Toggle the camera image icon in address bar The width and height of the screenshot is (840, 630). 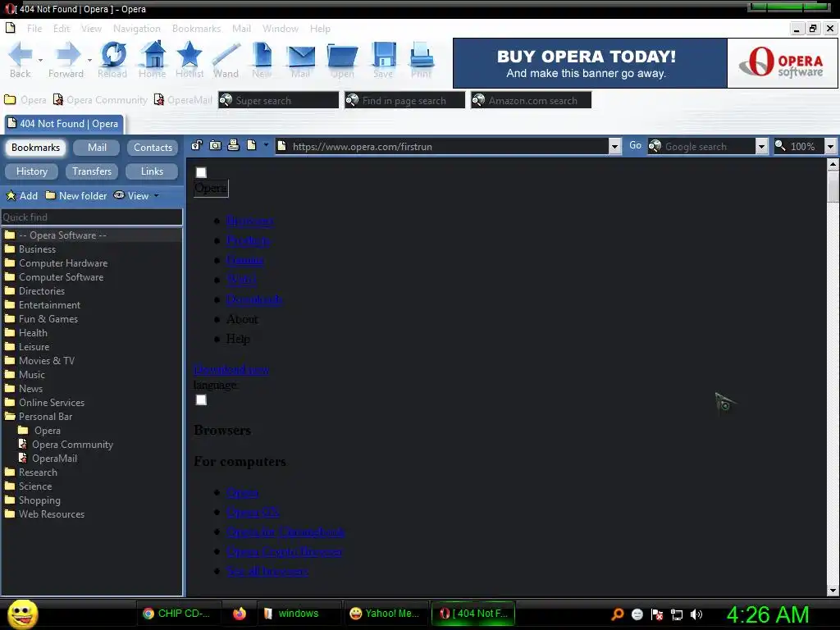pos(216,145)
